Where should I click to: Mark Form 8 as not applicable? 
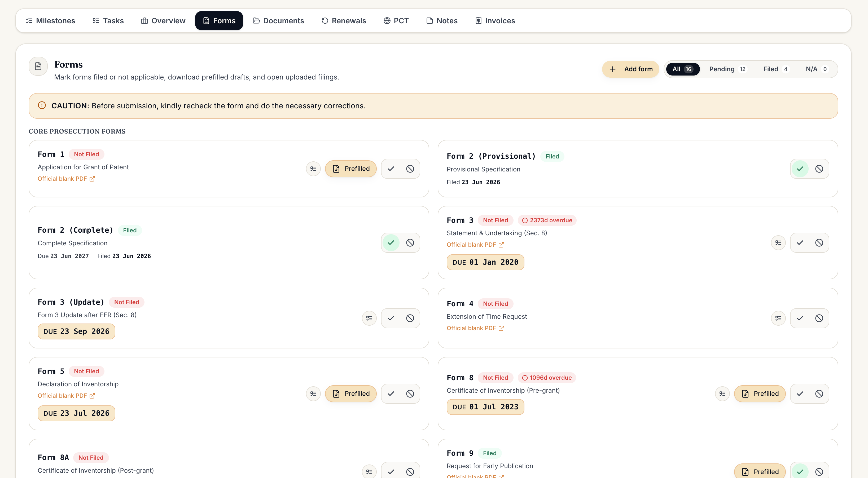pyautogui.click(x=819, y=394)
